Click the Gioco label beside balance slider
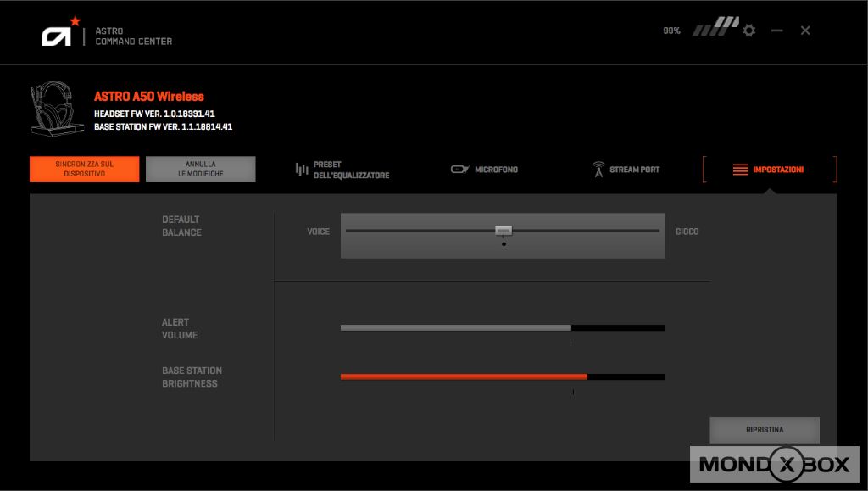 click(687, 232)
